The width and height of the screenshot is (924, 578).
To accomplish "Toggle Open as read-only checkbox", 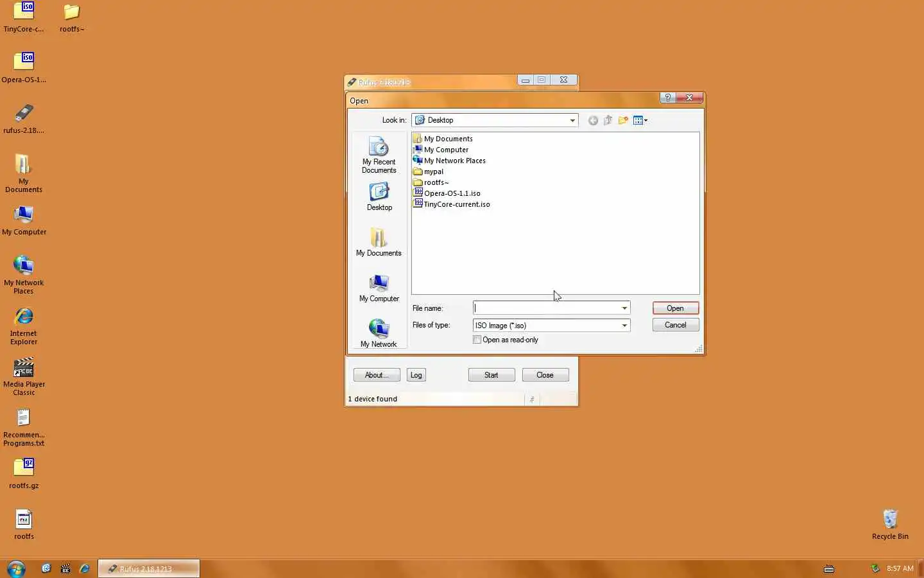I will 477,340.
